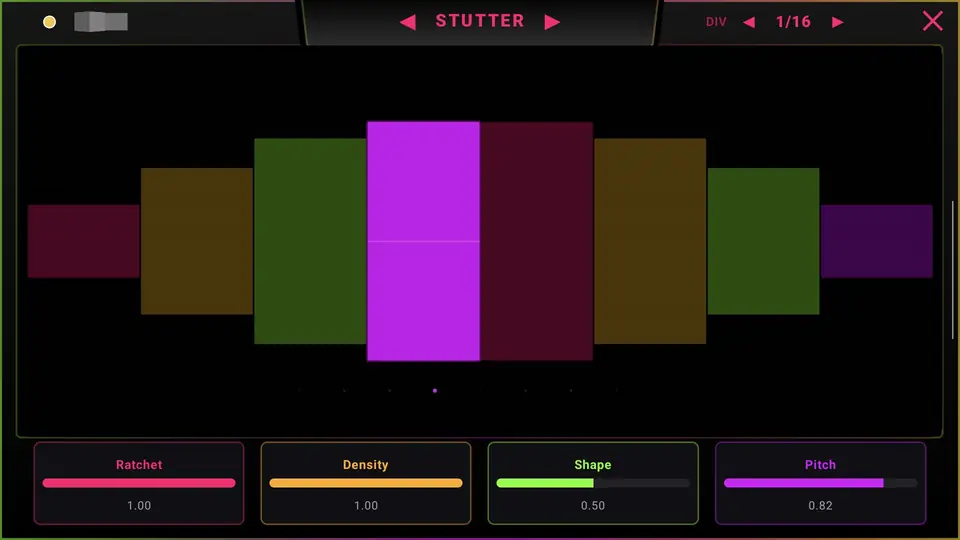960x540 pixels.
Task: Click the right arrow beside STUTTER title
Action: [552, 22]
